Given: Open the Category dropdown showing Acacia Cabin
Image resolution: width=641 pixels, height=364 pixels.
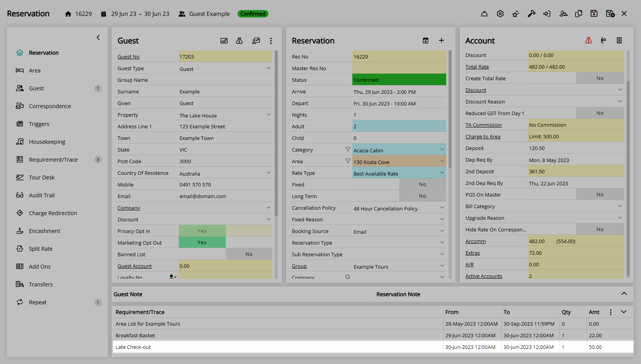Looking at the screenshot, I should 442,150.
